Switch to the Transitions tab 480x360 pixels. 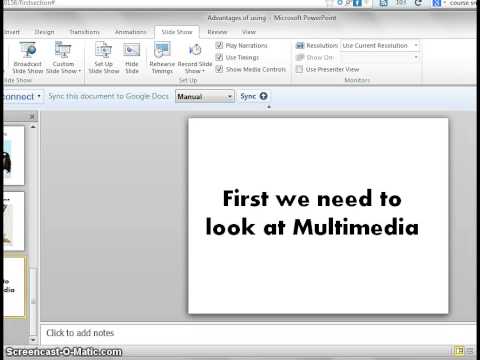coord(85,32)
